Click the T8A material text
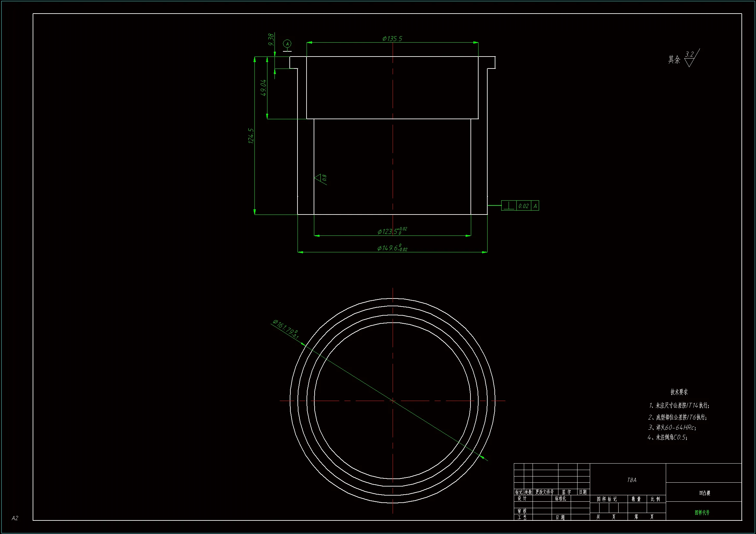756x534 pixels. pos(632,480)
